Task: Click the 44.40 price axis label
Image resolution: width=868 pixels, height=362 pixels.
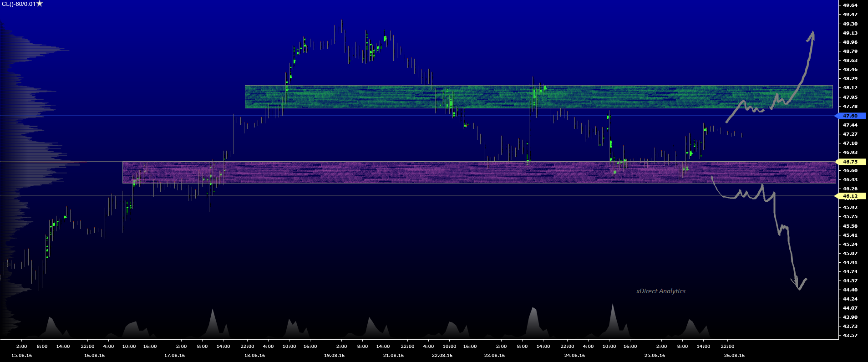Action: (850, 290)
